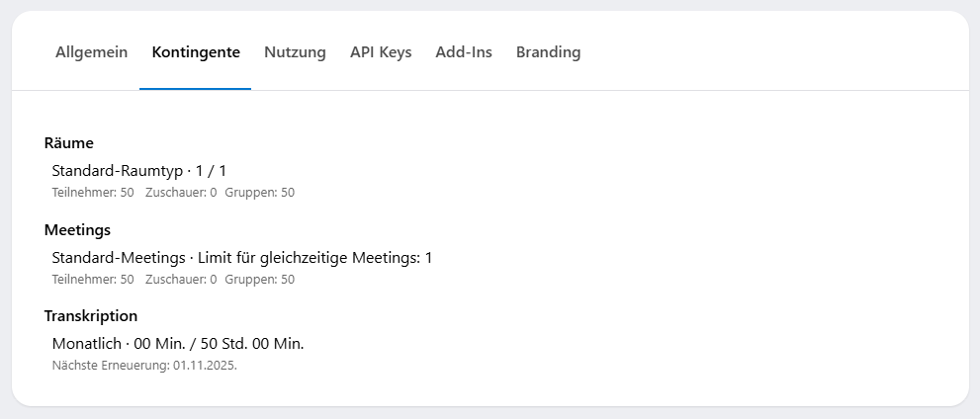
Task: Switch to the Branding tab
Action: click(x=548, y=52)
